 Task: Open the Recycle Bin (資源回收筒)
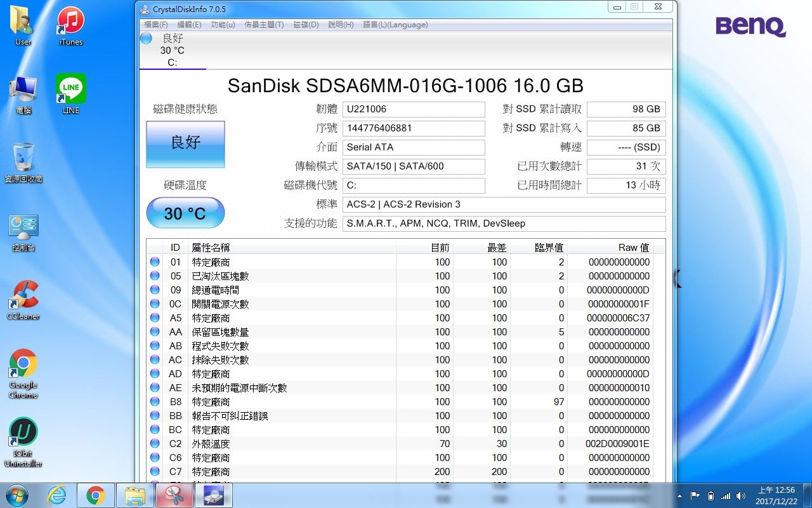pyautogui.click(x=23, y=163)
